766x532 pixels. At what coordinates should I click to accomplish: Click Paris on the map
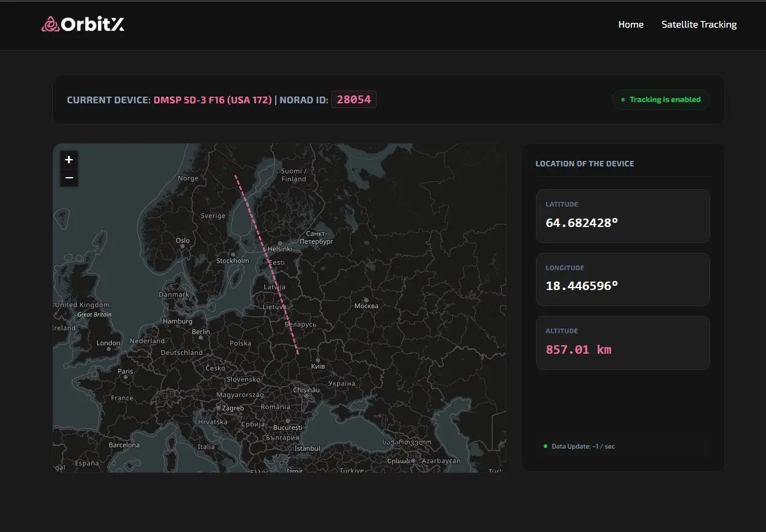pyautogui.click(x=126, y=371)
